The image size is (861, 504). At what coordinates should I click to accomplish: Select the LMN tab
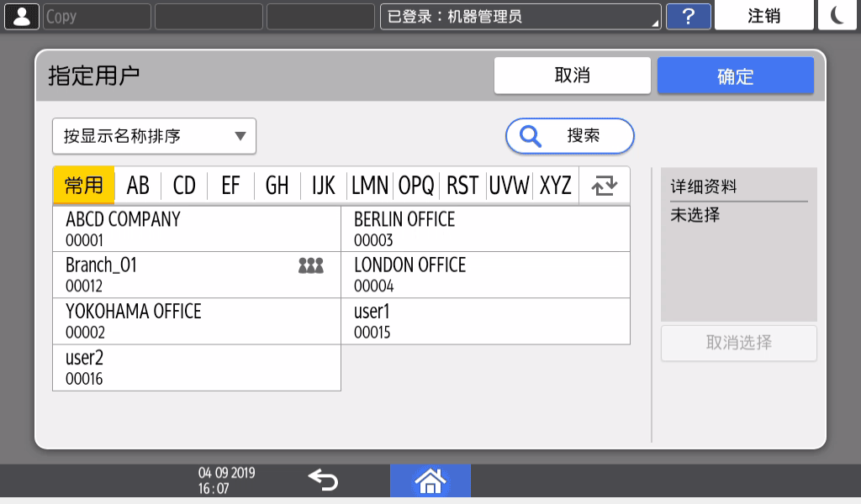tap(370, 186)
